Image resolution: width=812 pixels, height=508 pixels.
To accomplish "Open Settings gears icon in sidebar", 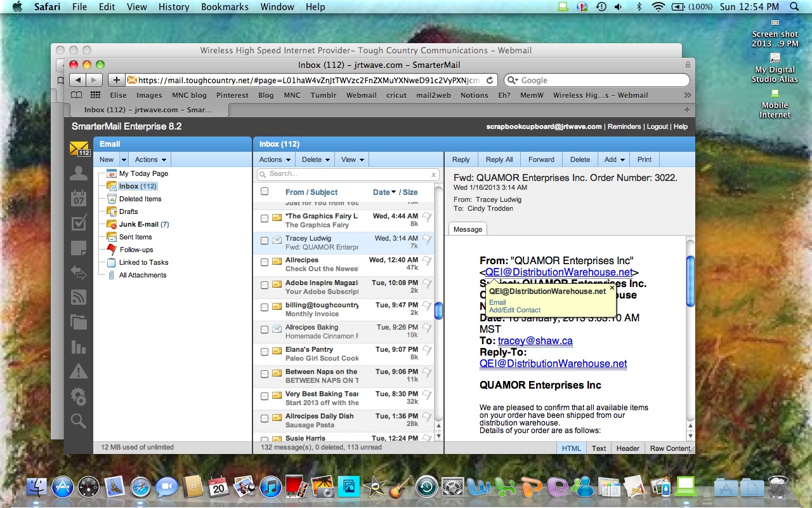I will coord(79,396).
